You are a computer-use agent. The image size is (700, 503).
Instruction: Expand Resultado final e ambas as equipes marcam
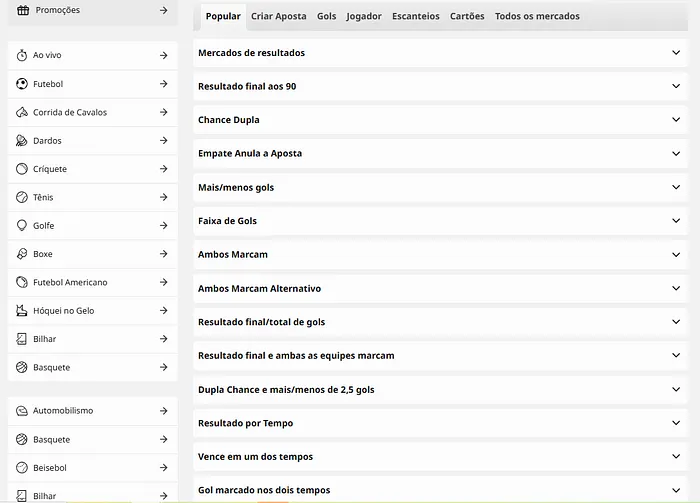coord(440,355)
